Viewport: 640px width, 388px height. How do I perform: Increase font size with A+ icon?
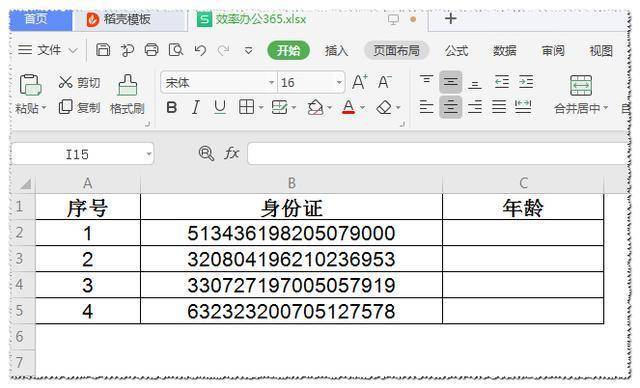click(x=360, y=82)
